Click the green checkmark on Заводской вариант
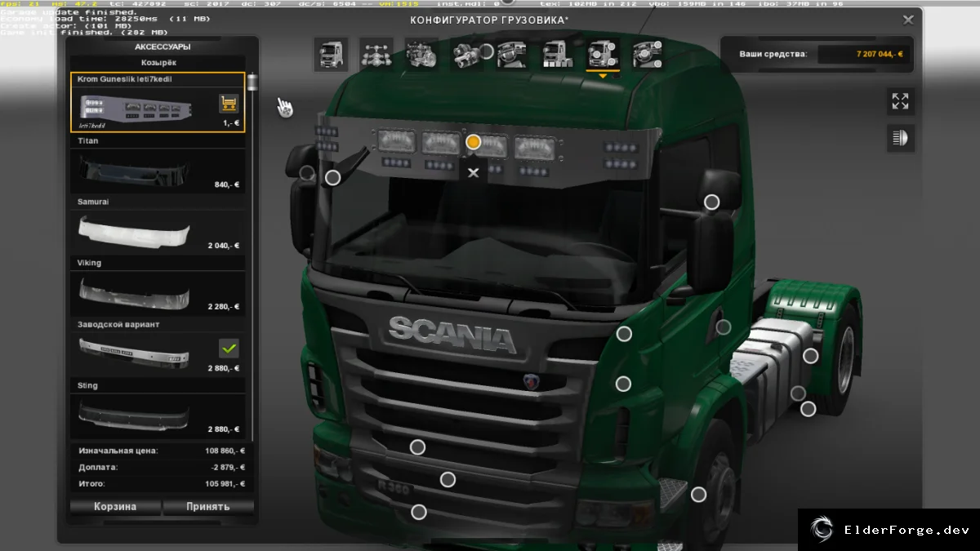The width and height of the screenshot is (980, 551). [x=229, y=349]
